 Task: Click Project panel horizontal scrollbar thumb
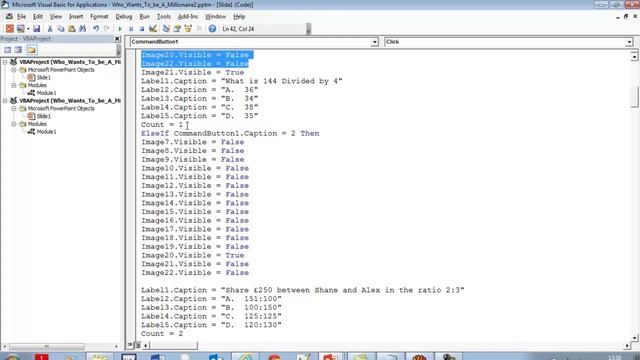[47, 347]
